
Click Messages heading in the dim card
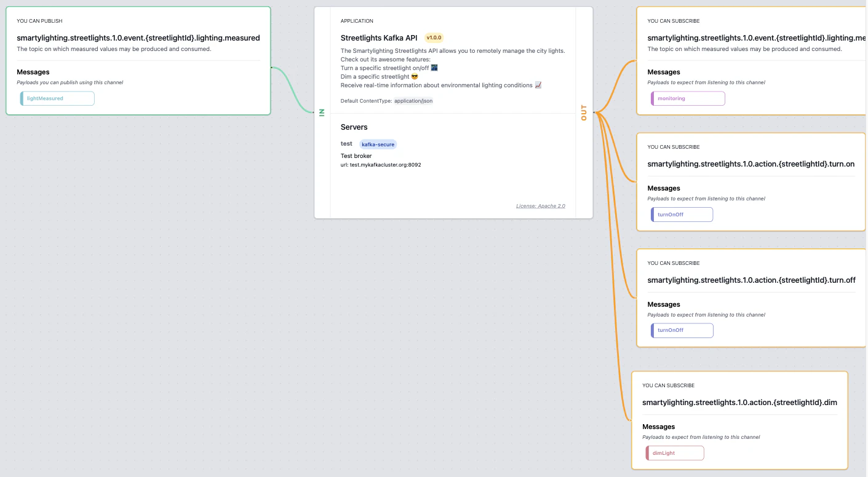(x=659, y=427)
